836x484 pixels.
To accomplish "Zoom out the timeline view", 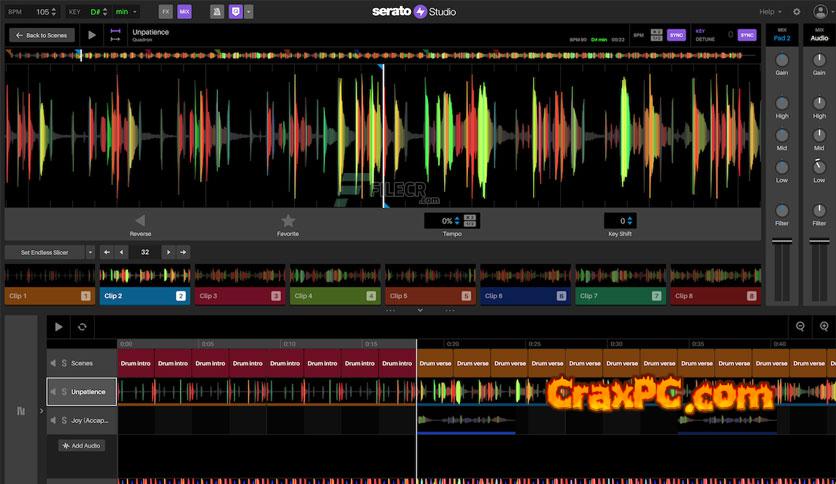I will coord(800,326).
